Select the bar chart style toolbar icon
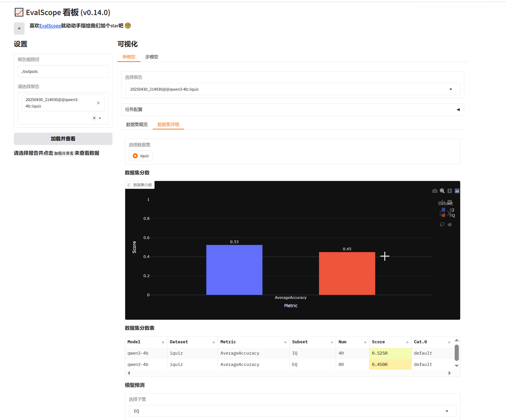 [x=457, y=191]
